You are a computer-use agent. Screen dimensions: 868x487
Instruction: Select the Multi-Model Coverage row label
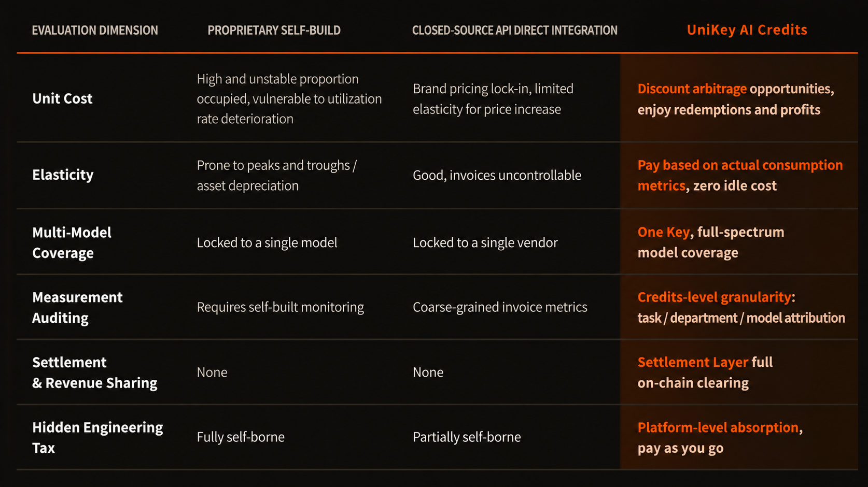click(x=72, y=242)
